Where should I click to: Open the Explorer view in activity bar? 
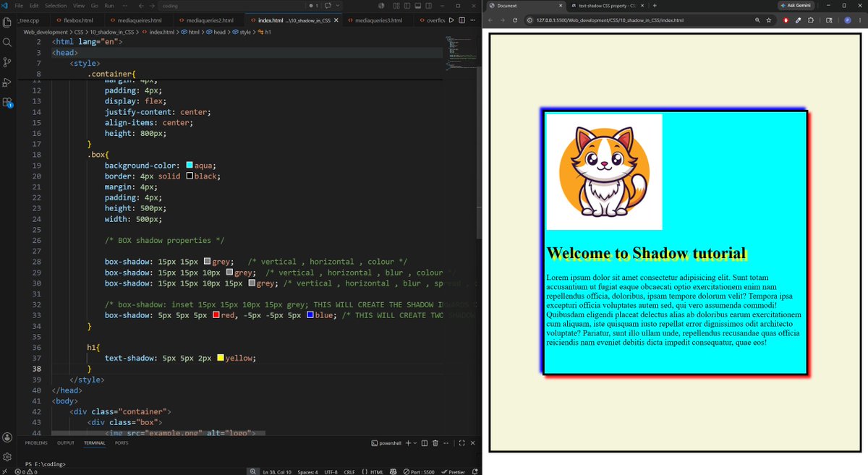[7, 22]
